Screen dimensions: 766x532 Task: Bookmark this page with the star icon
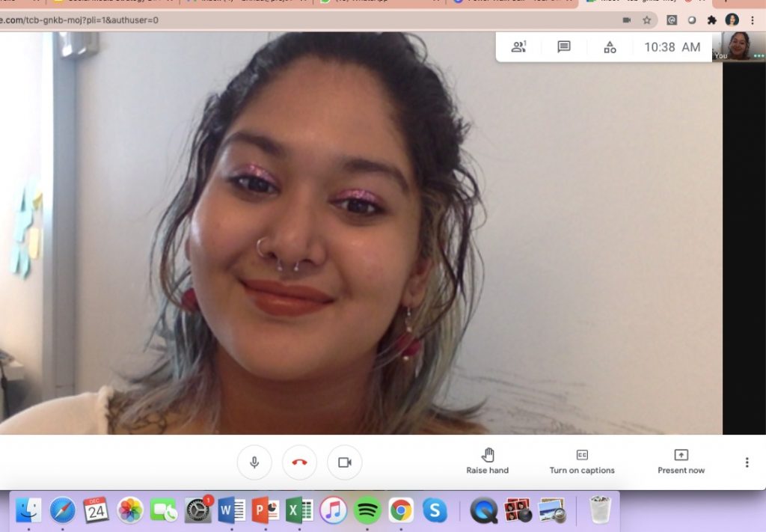647,20
